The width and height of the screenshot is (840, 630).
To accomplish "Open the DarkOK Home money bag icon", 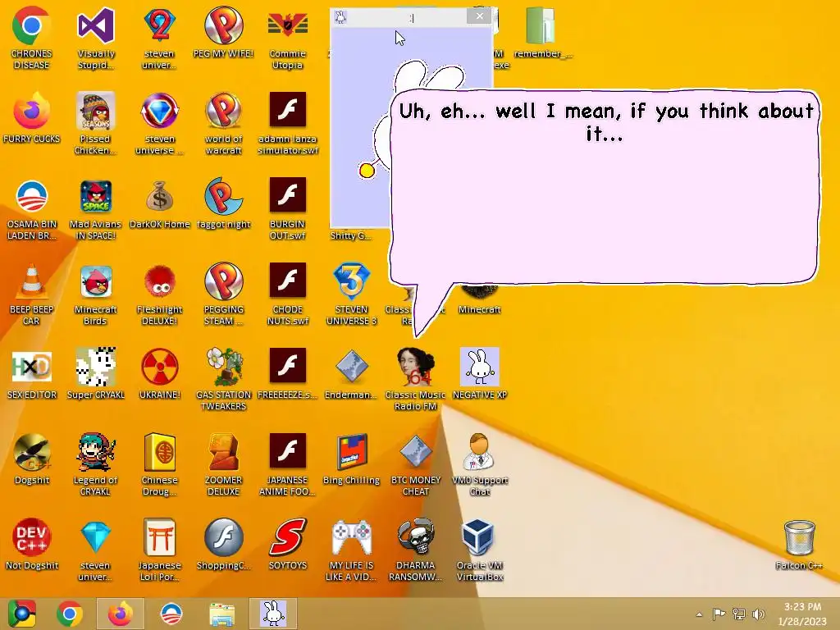I will click(x=160, y=197).
